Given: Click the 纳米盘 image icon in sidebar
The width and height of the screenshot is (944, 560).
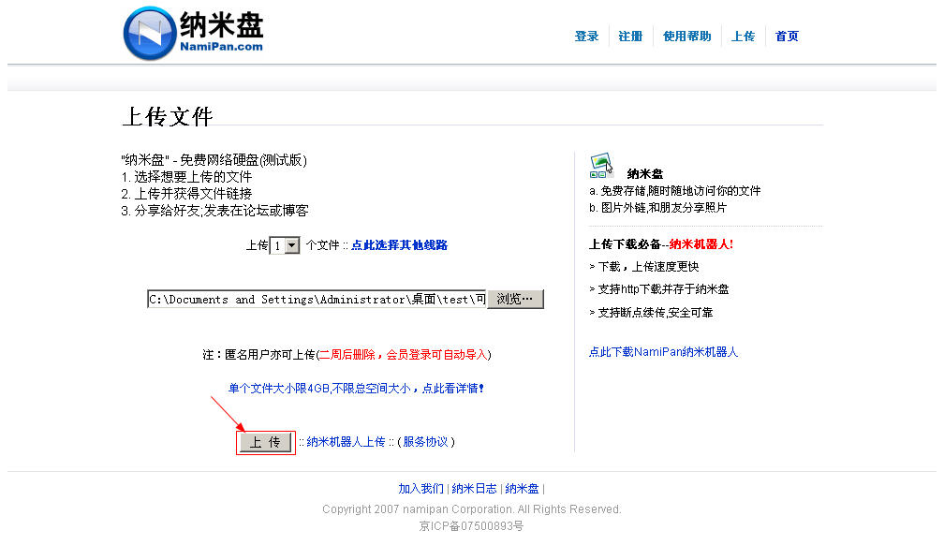Looking at the screenshot, I should click(601, 166).
